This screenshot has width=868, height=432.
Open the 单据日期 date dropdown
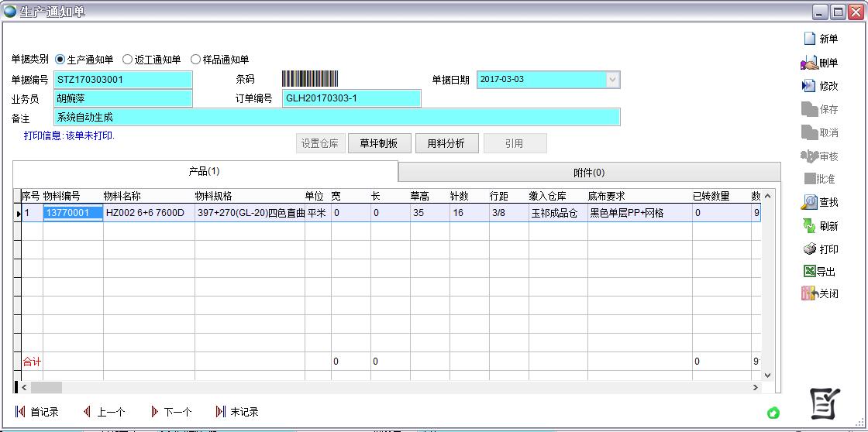point(612,80)
